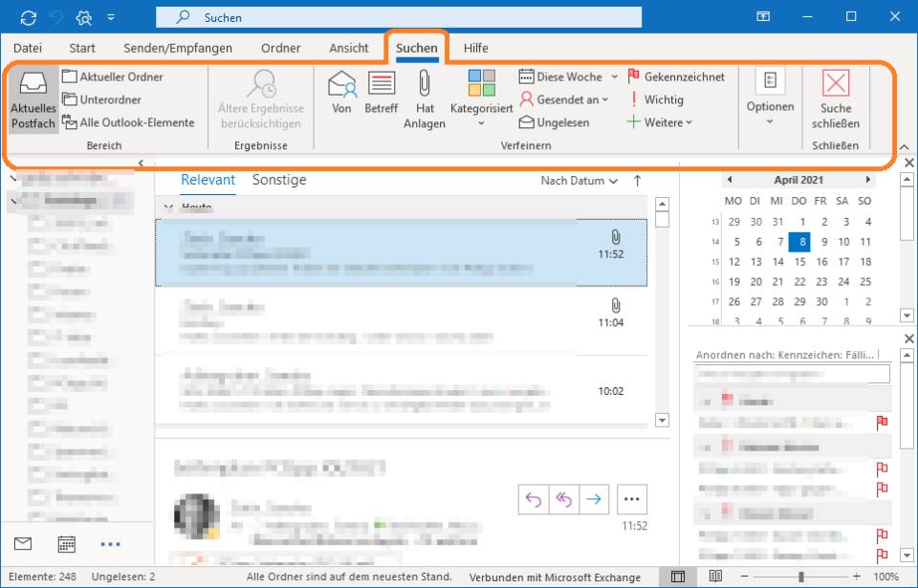Select Aktuelles Postfach search scope
Viewport: 918px width, 588px height.
pyautogui.click(x=33, y=99)
